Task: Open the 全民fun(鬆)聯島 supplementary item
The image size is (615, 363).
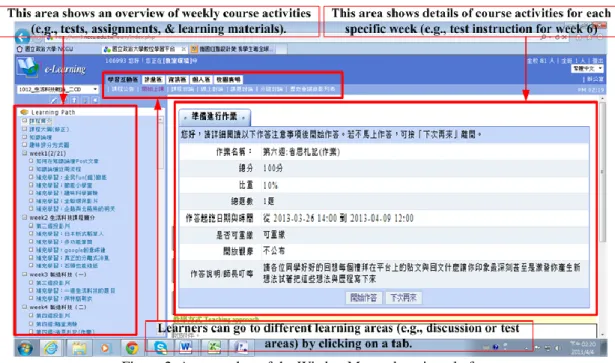Action: click(71, 177)
